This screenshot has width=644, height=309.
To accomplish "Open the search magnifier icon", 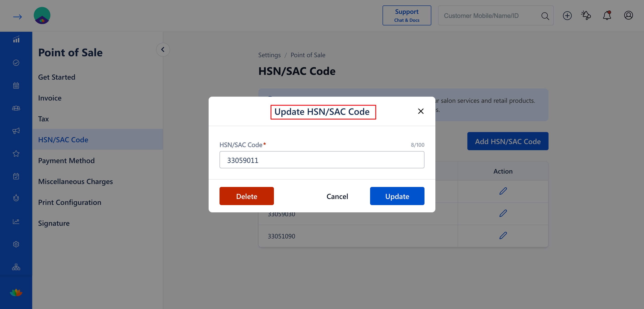I will [x=545, y=16].
